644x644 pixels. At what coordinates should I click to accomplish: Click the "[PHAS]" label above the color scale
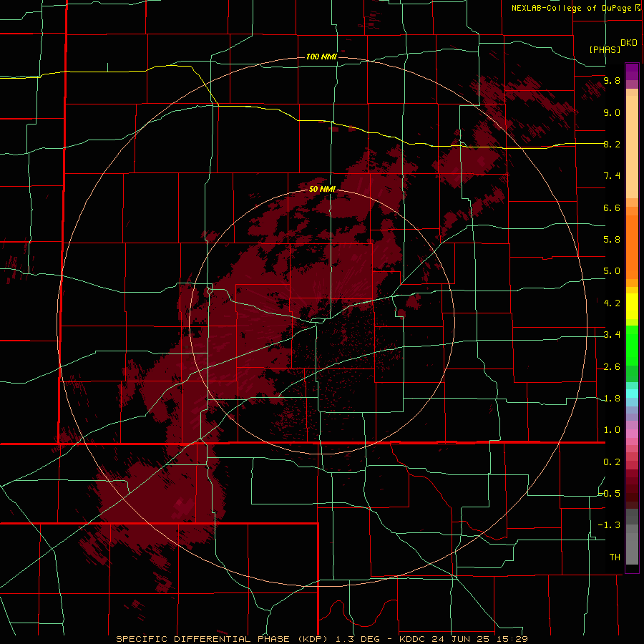pos(605,49)
